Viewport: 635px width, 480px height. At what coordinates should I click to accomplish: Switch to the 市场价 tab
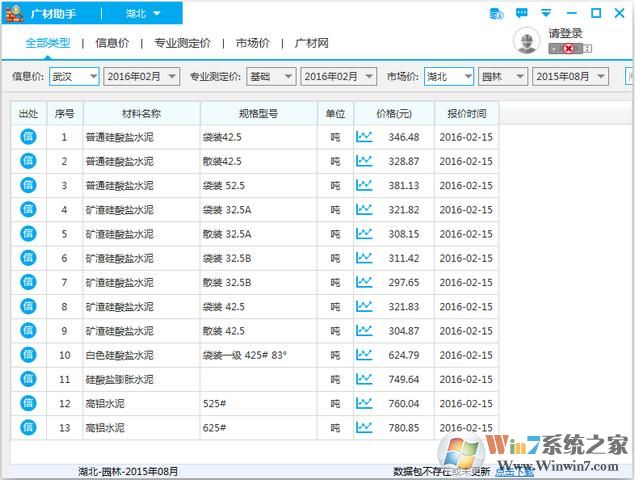pyautogui.click(x=252, y=43)
